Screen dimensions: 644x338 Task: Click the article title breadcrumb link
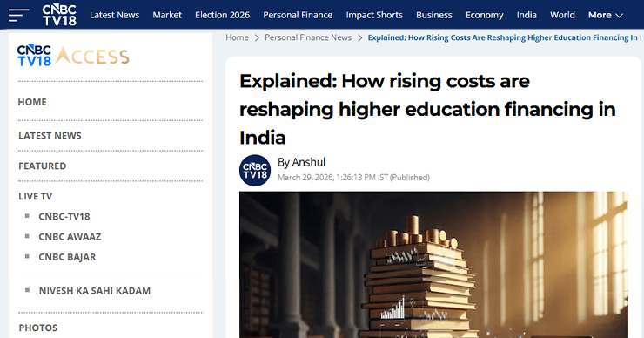[x=505, y=37]
